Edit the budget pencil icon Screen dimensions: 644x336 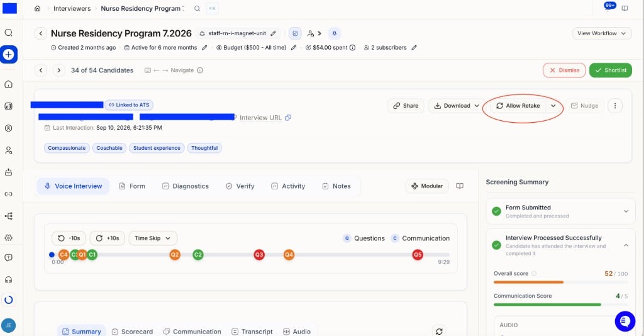pos(293,48)
